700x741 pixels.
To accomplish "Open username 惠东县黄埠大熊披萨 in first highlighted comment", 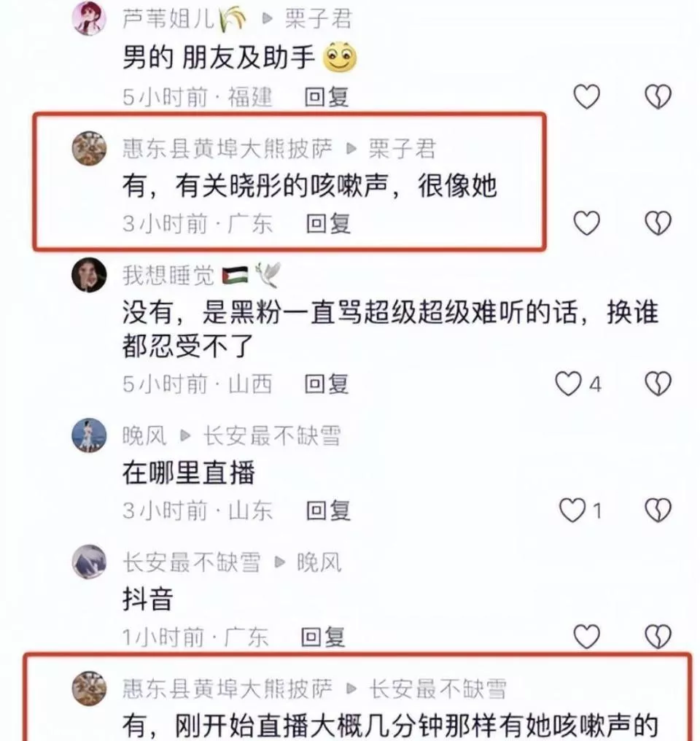I will [227, 148].
